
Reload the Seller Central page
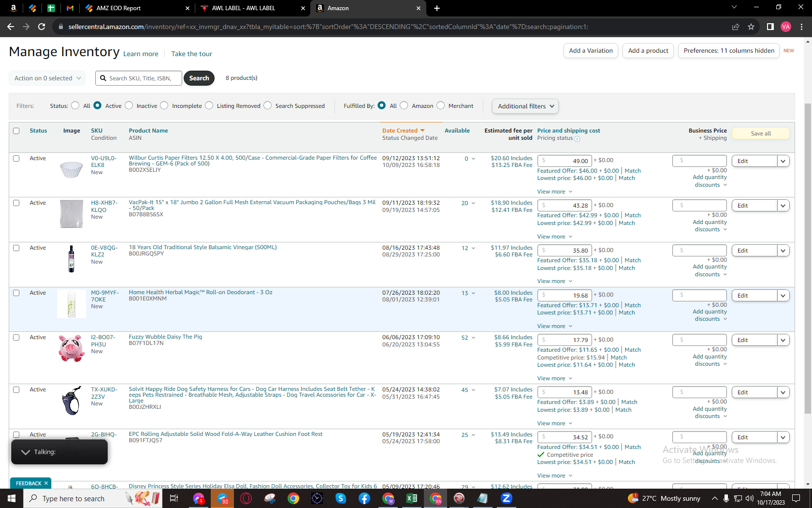(x=42, y=27)
